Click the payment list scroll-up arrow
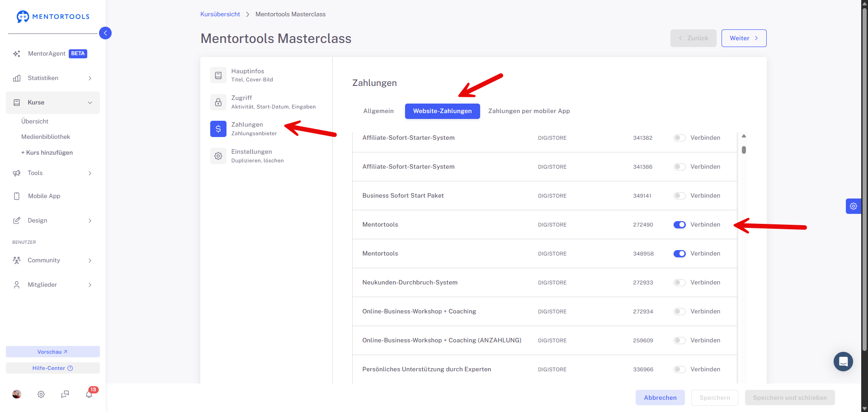The height and width of the screenshot is (412, 868). (x=744, y=136)
